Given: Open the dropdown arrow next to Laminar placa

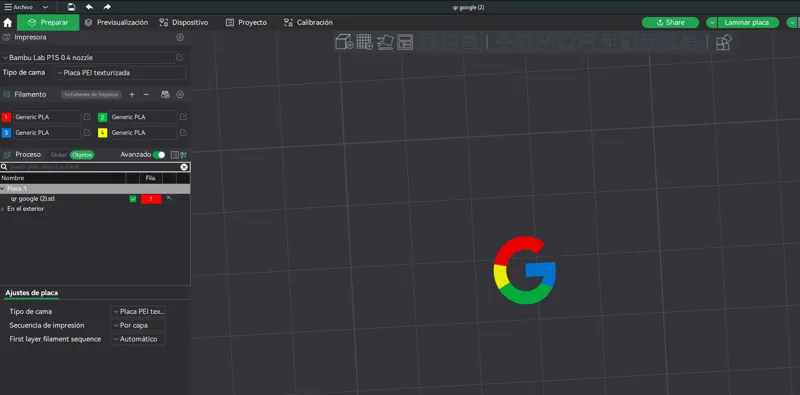Looking at the screenshot, I should tap(712, 22).
